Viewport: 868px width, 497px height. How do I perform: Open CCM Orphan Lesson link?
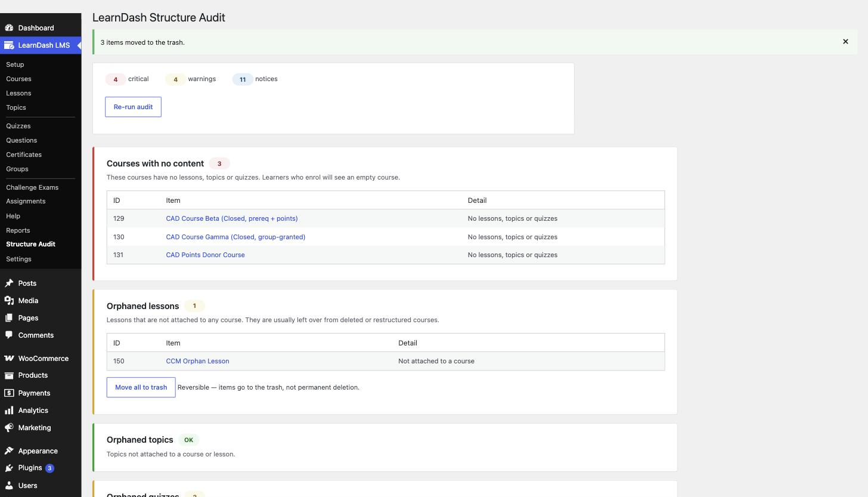pyautogui.click(x=197, y=361)
